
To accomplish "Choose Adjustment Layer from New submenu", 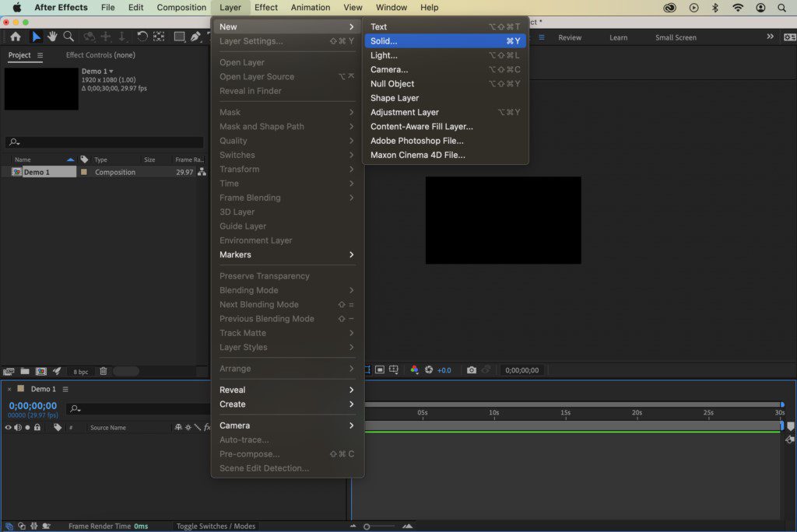I will click(444, 112).
